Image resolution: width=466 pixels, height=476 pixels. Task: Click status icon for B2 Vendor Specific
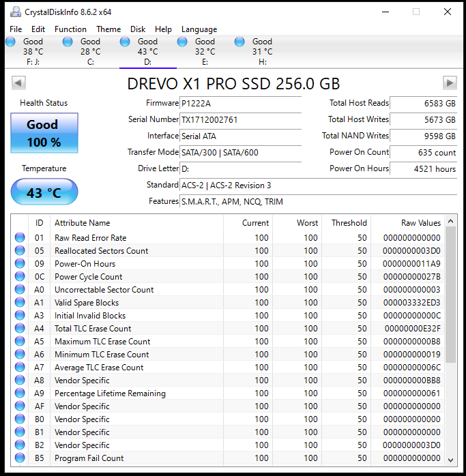20,445
